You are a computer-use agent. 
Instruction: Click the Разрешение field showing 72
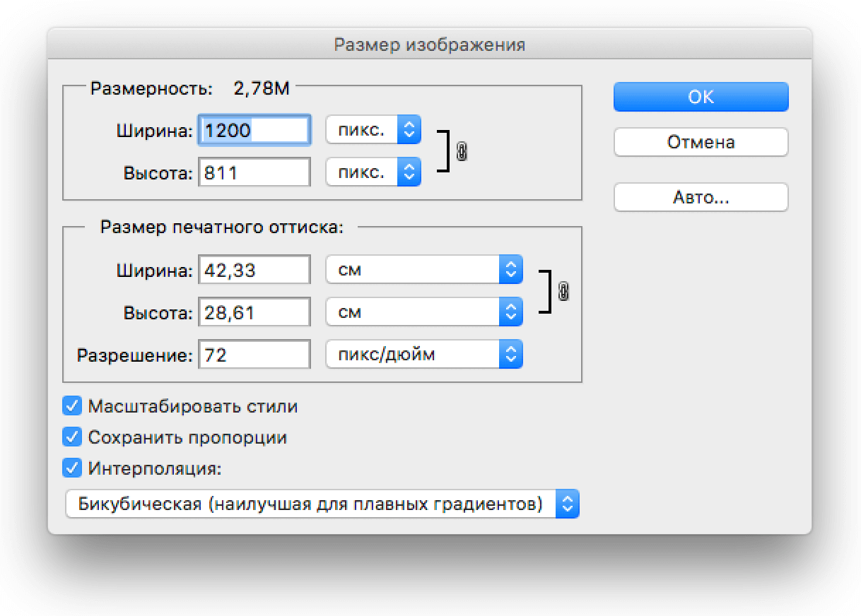pyautogui.click(x=254, y=354)
